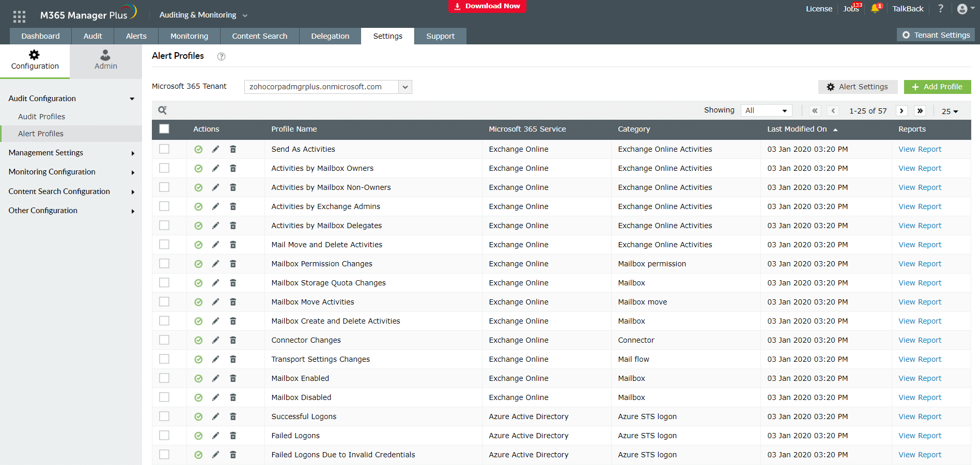Go to the next page of results

[901, 111]
